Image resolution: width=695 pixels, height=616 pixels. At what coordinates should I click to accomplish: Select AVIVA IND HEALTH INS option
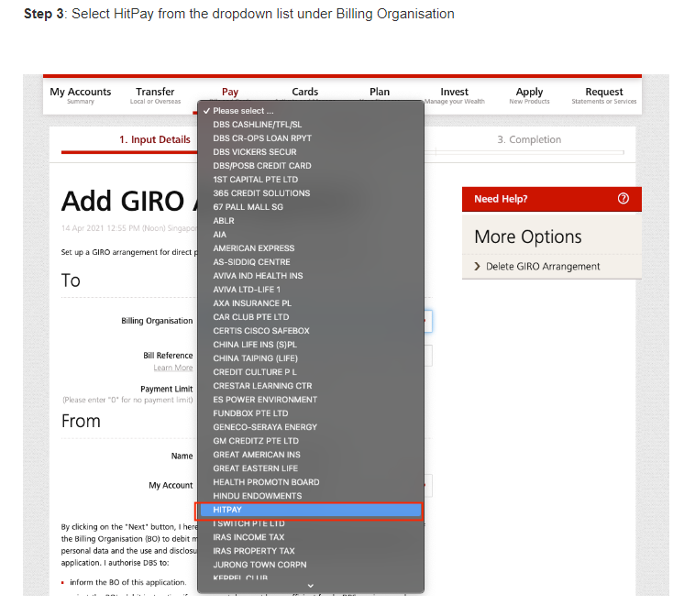pos(311,276)
